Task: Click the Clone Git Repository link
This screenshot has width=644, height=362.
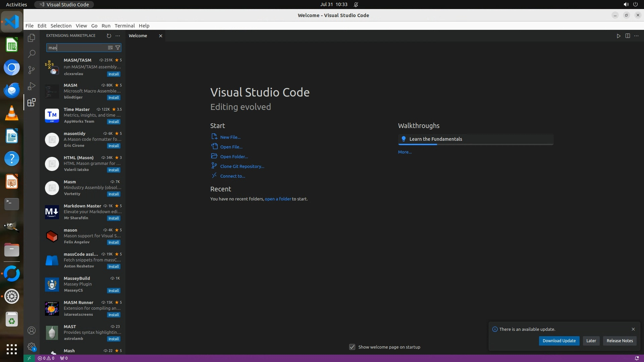Action: [x=242, y=166]
